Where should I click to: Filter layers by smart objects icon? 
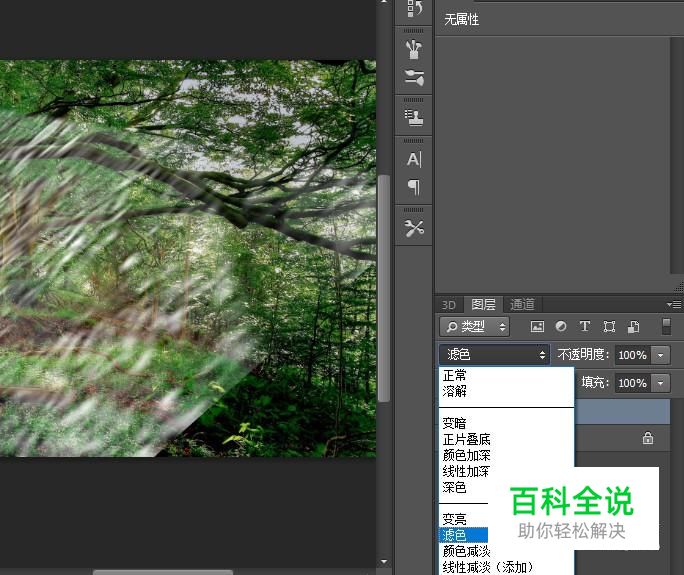pyautogui.click(x=633, y=326)
